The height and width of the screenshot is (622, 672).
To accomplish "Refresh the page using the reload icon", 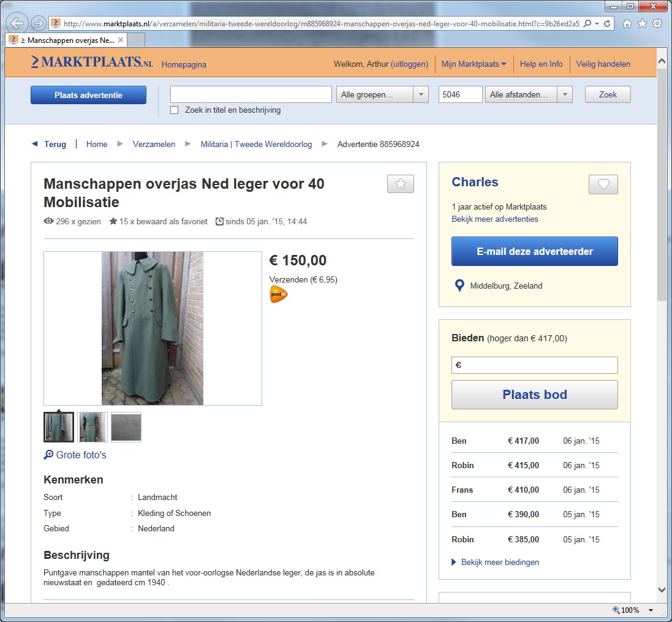I will 607,24.
